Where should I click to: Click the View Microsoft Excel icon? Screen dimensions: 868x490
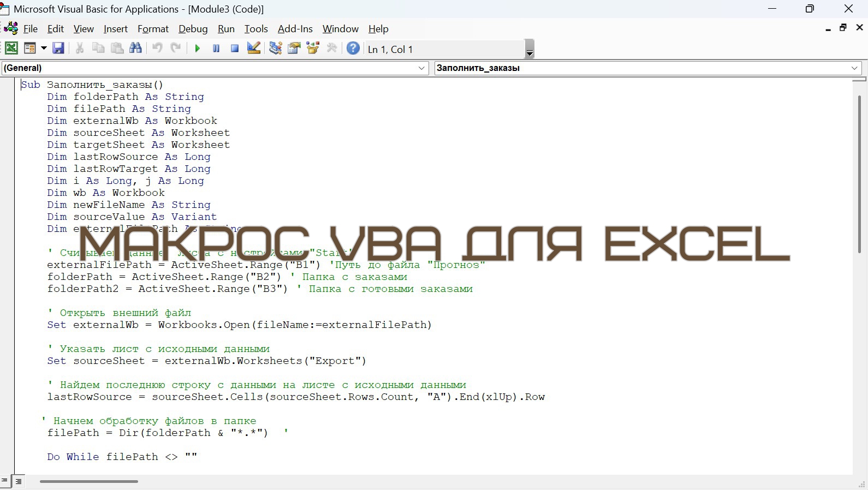pos(11,49)
